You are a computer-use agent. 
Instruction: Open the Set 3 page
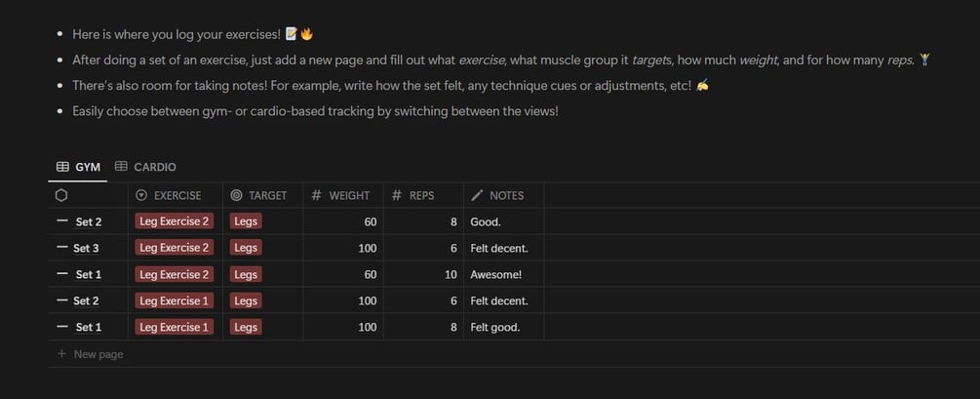[87, 248]
